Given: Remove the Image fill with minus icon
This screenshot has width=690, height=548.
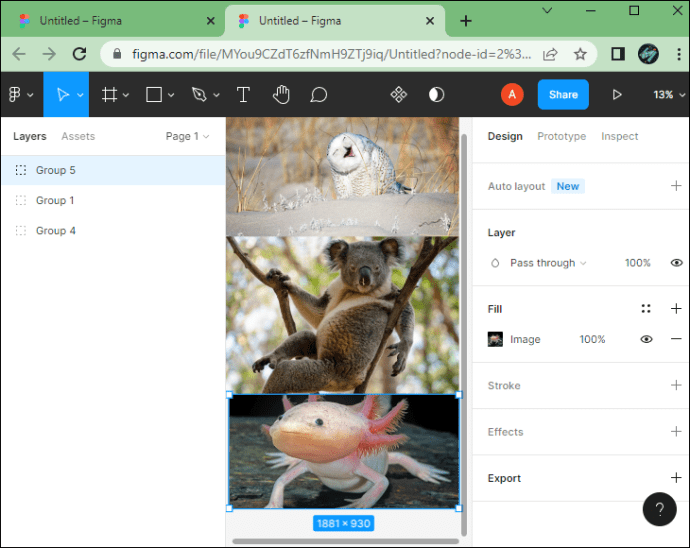Looking at the screenshot, I should click(x=676, y=338).
